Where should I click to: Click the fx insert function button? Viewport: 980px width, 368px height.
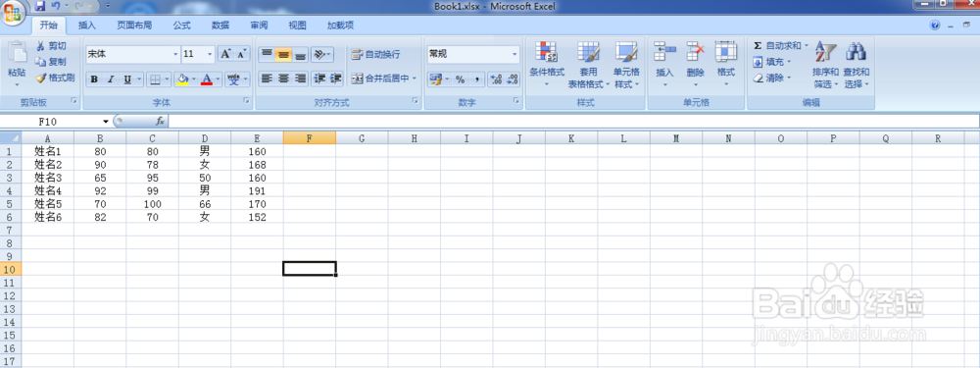click(160, 121)
